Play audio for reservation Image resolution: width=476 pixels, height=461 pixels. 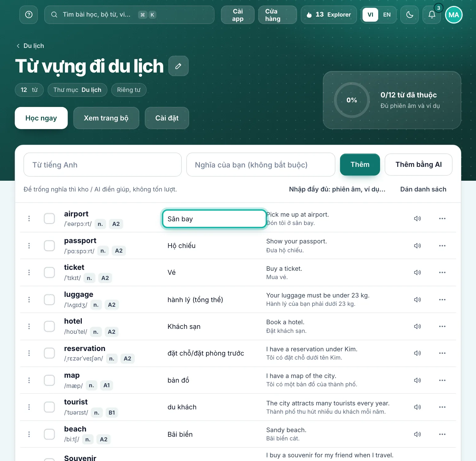(417, 353)
